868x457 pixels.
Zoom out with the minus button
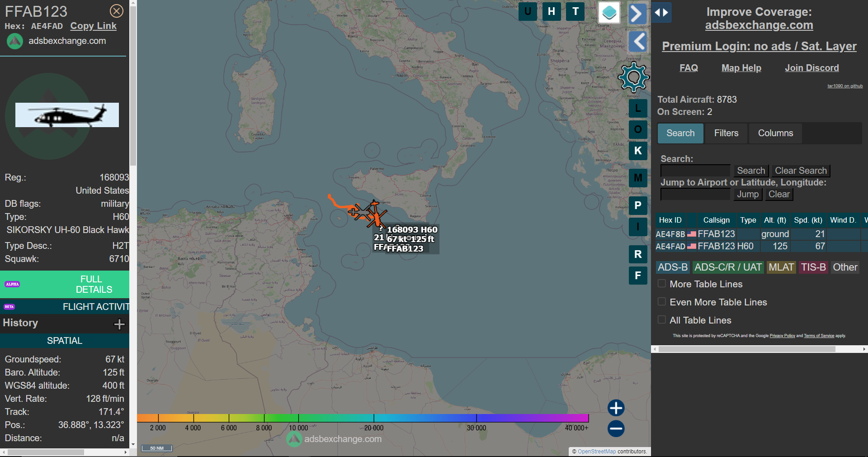[x=616, y=428]
